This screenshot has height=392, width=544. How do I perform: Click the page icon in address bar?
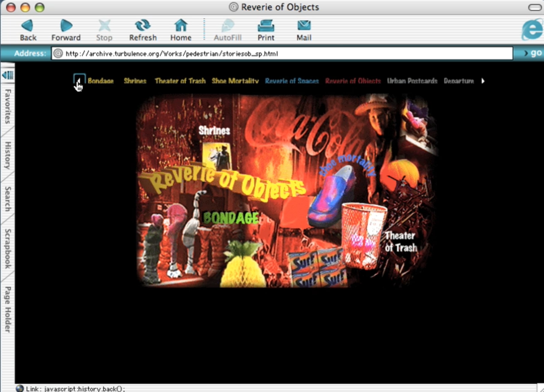point(58,53)
